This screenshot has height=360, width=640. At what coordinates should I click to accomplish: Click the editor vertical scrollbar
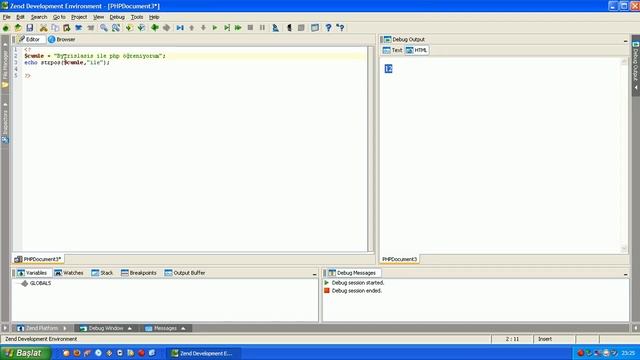(x=370, y=149)
